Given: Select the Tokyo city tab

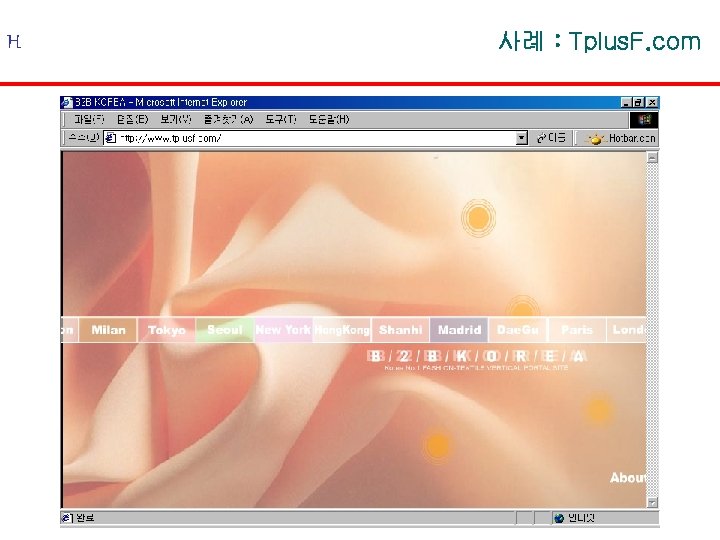Looking at the screenshot, I should (x=167, y=330).
